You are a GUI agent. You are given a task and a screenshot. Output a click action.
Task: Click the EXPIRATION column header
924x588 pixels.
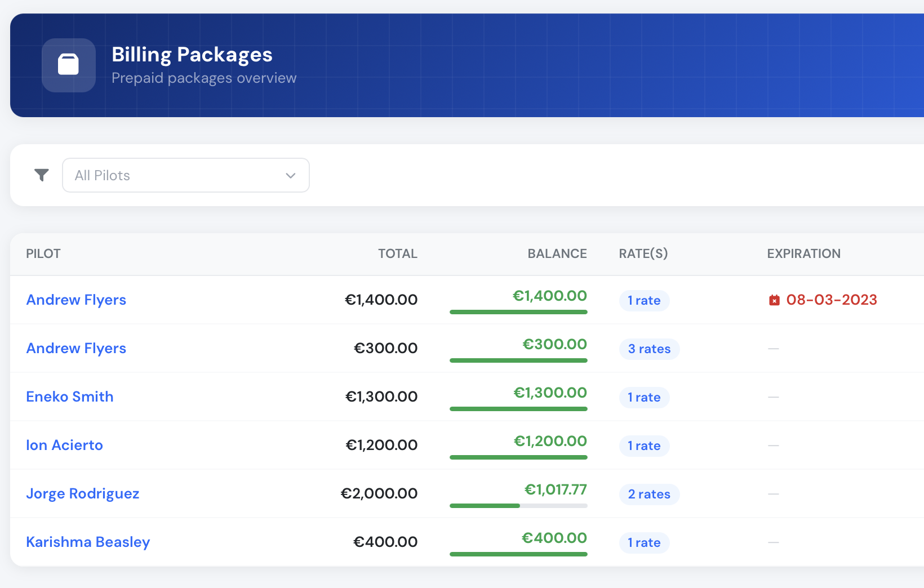[x=804, y=253]
